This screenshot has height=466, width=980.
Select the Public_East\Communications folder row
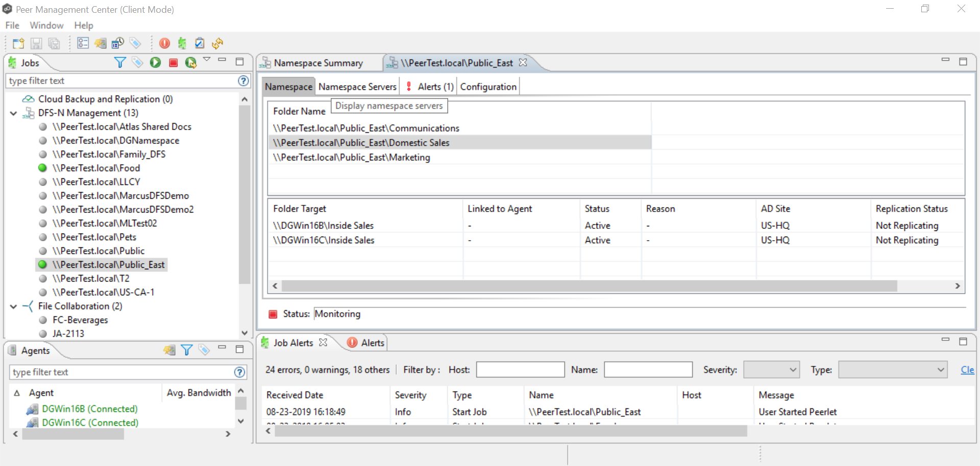pyautogui.click(x=366, y=128)
